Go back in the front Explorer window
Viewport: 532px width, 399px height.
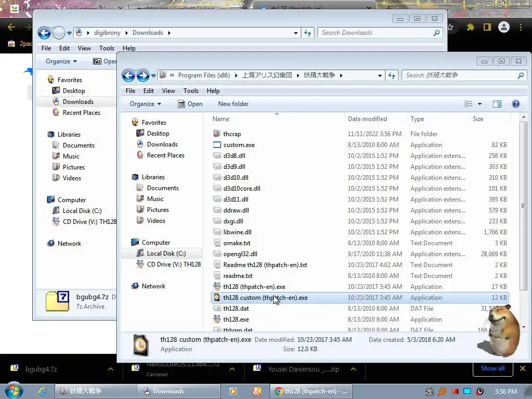tap(129, 75)
